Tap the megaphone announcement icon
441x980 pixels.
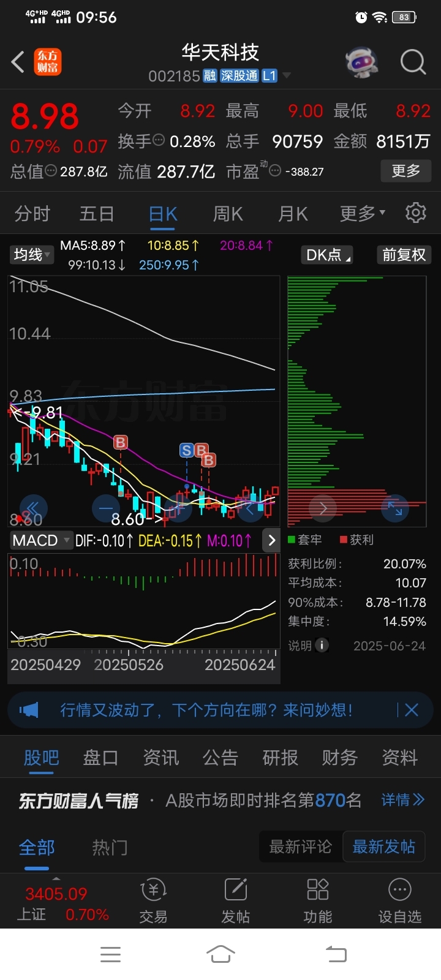point(29,710)
